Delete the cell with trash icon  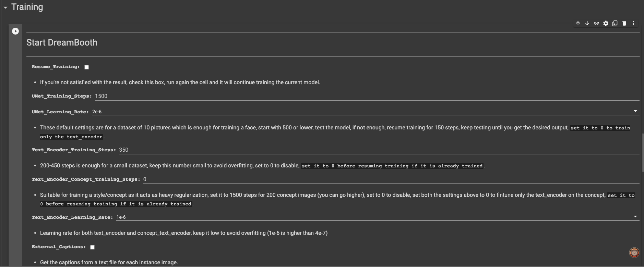point(624,23)
